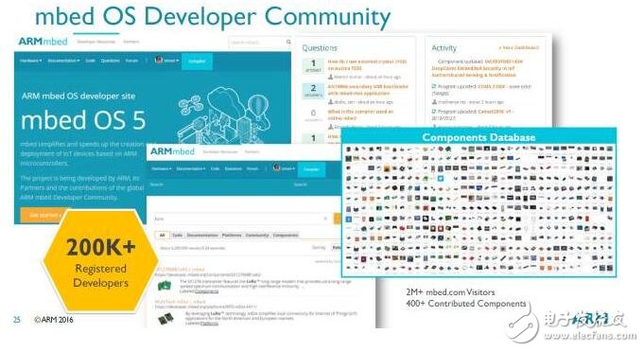Click the search magnifier icon in top header
644x351 pixels.
pos(288,42)
